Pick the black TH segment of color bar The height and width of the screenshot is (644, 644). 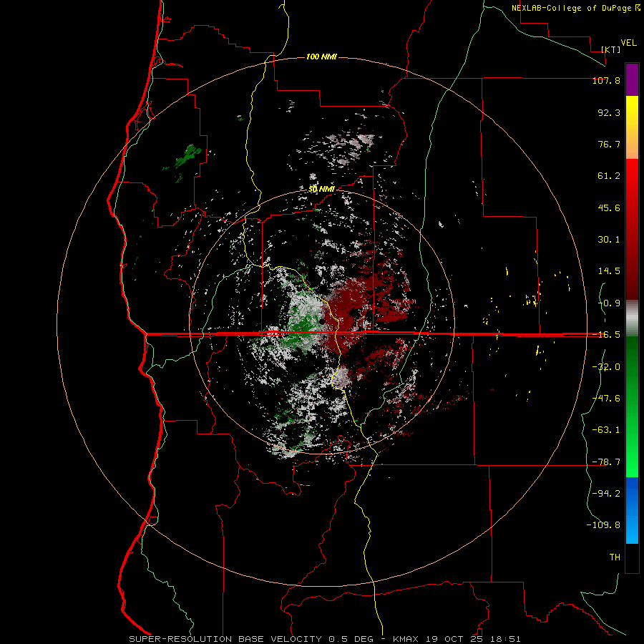point(632,557)
